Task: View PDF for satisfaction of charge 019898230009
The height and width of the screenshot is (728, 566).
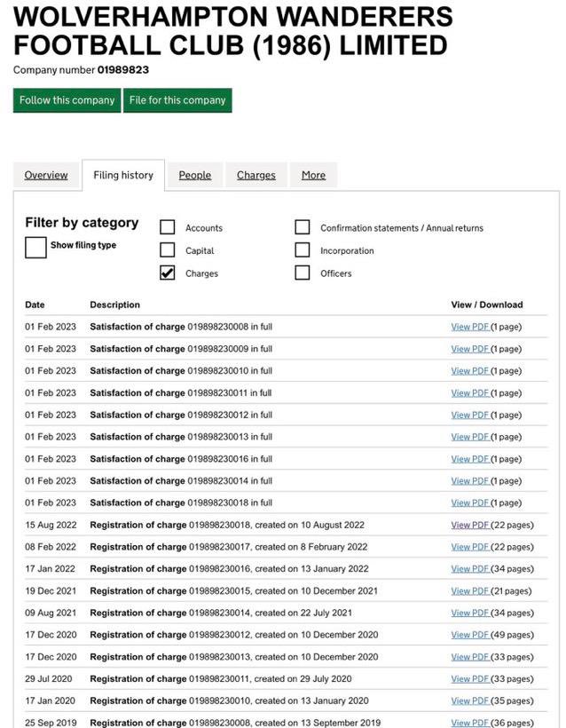Action: (470, 349)
